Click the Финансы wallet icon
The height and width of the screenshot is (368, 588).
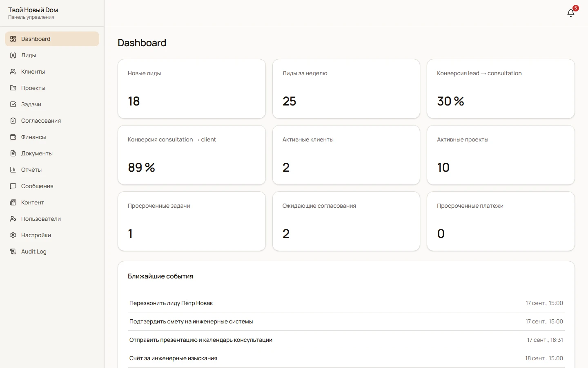[x=13, y=137]
